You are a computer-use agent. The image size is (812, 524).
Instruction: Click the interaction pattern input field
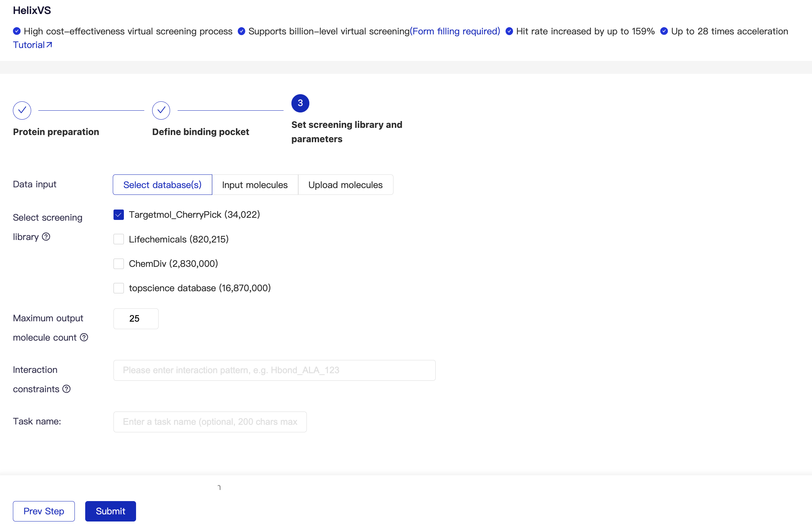point(274,370)
